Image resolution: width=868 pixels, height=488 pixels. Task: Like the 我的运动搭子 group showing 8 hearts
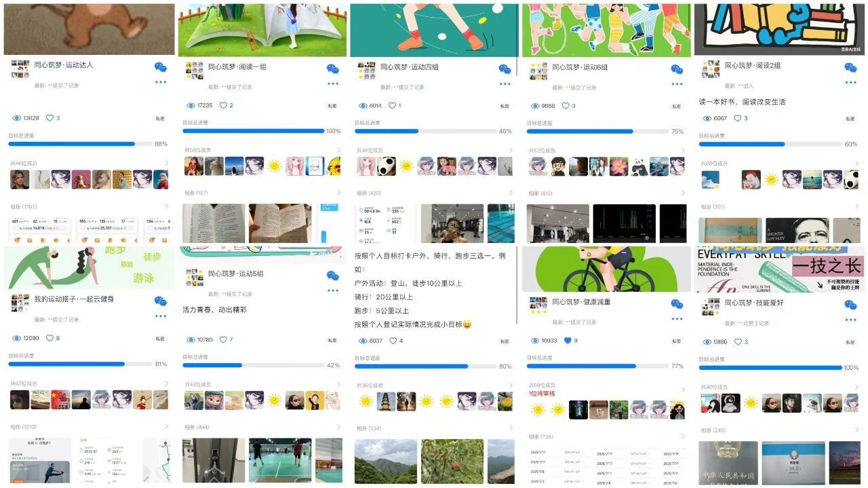pyautogui.click(x=50, y=338)
